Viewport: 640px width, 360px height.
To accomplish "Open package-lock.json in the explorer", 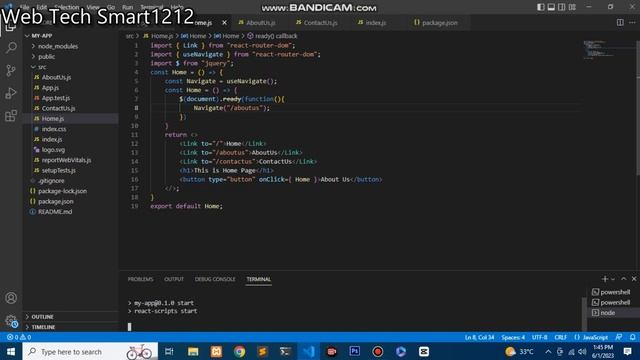I will pyautogui.click(x=70, y=191).
